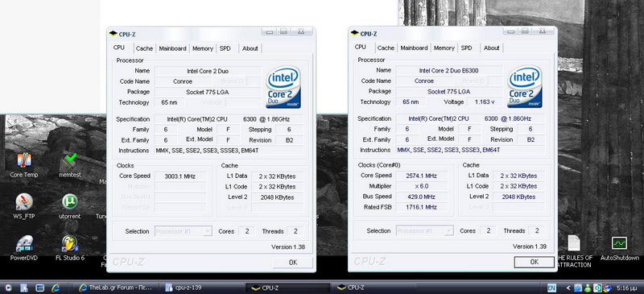Viewport: 644px width, 294px height.
Task: Open TheLab.gr Forum taskbar button
Action: pyautogui.click(x=118, y=288)
